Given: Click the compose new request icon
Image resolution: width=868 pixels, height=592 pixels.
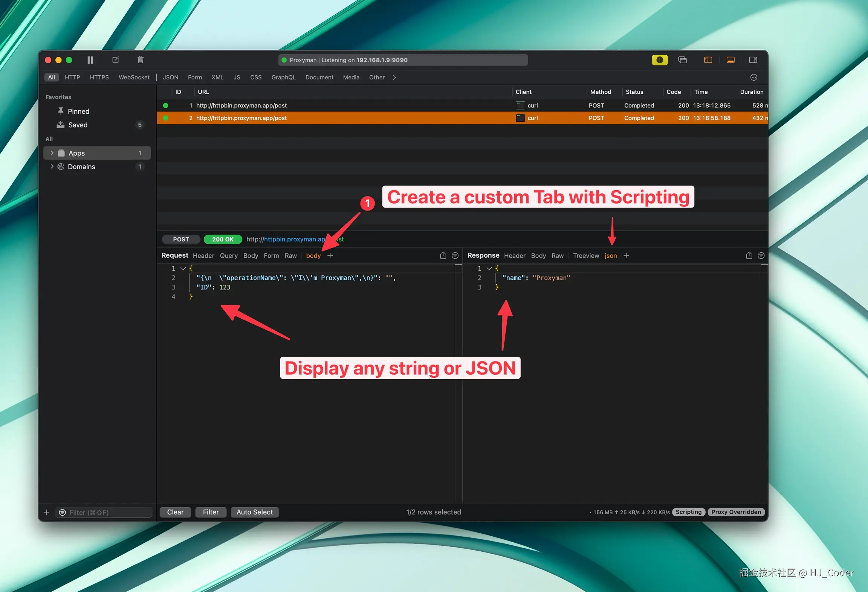Looking at the screenshot, I should 116,60.
